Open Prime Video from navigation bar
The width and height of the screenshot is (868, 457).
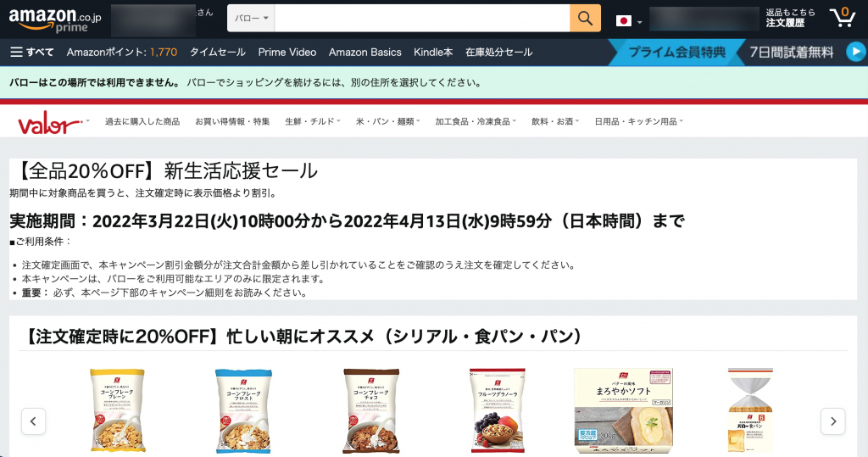pyautogui.click(x=287, y=52)
